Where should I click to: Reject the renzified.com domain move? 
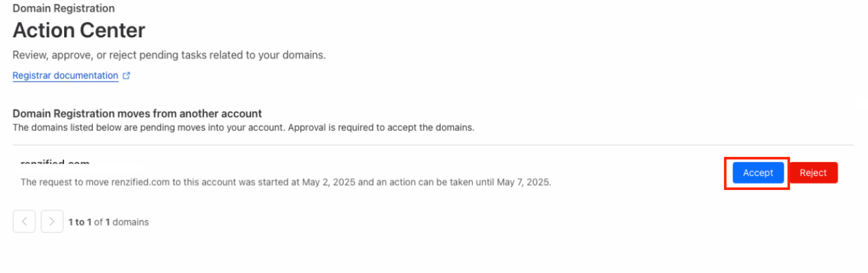(813, 173)
